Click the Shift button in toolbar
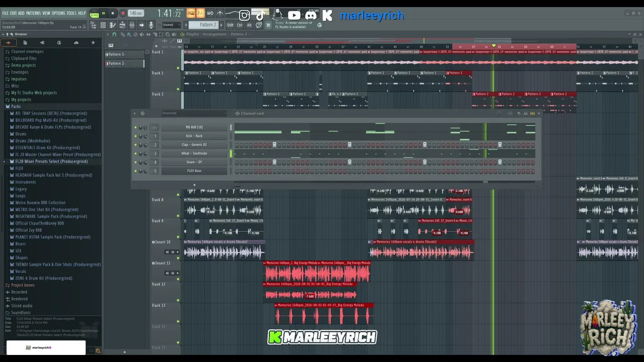644x362 pixels. [x=230, y=25]
